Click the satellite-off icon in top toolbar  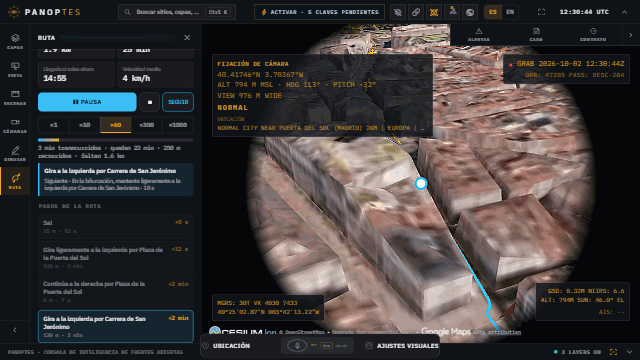coord(398,12)
